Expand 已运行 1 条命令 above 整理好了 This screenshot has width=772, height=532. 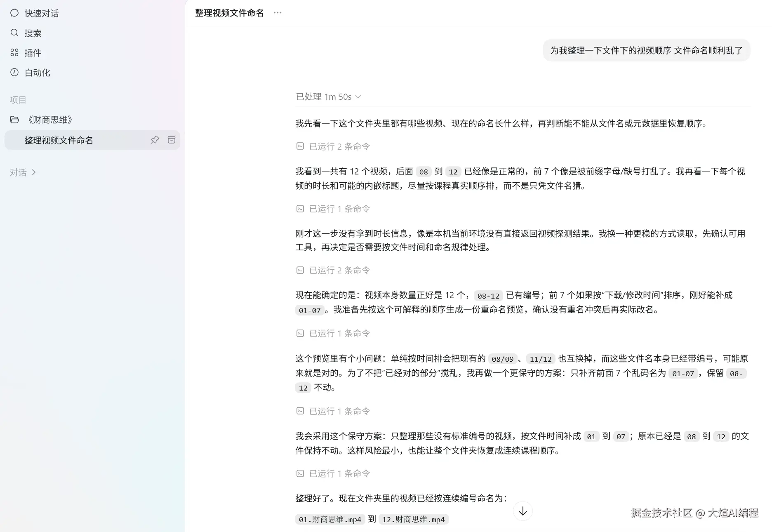point(333,473)
